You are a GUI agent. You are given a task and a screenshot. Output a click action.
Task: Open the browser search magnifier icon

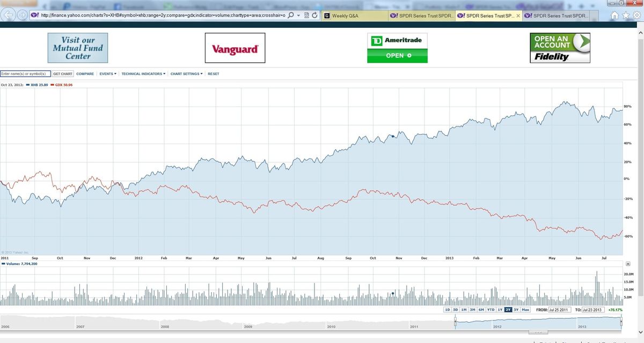[291, 16]
